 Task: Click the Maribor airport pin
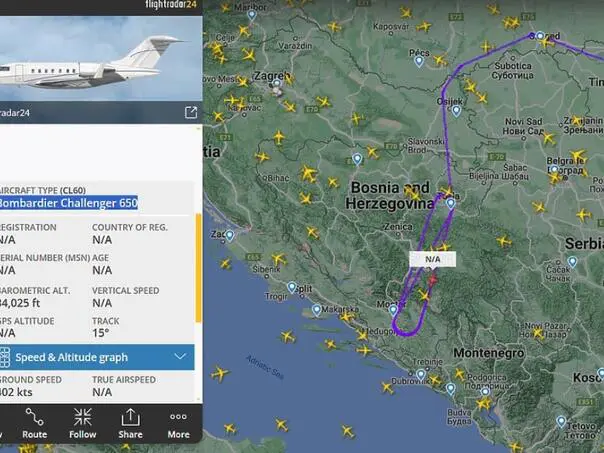pyautogui.click(x=252, y=15)
